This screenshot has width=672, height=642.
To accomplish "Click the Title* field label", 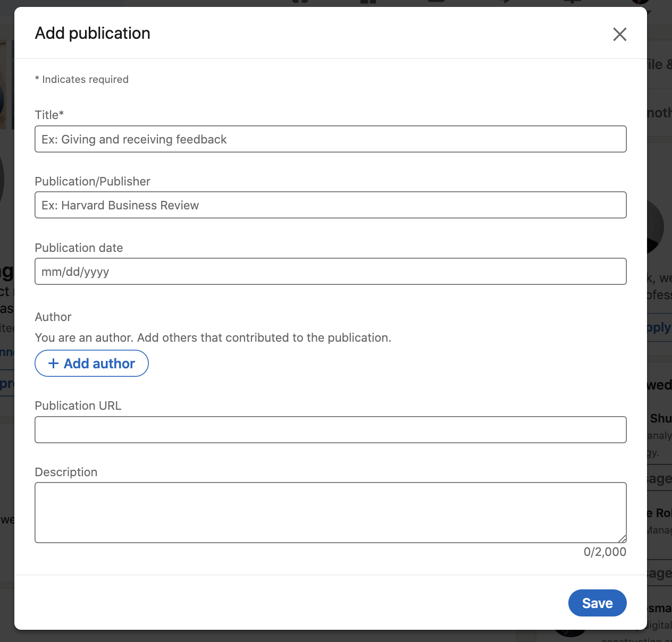I will coord(49,115).
